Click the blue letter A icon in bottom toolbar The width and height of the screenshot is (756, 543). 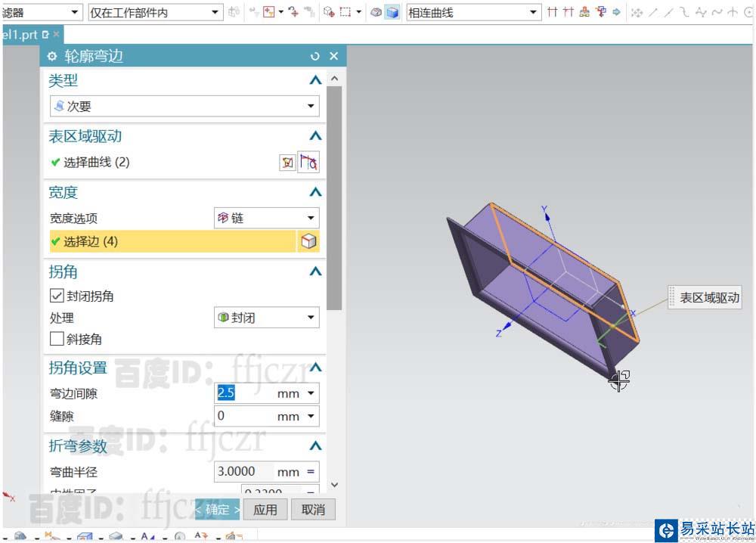(147, 536)
